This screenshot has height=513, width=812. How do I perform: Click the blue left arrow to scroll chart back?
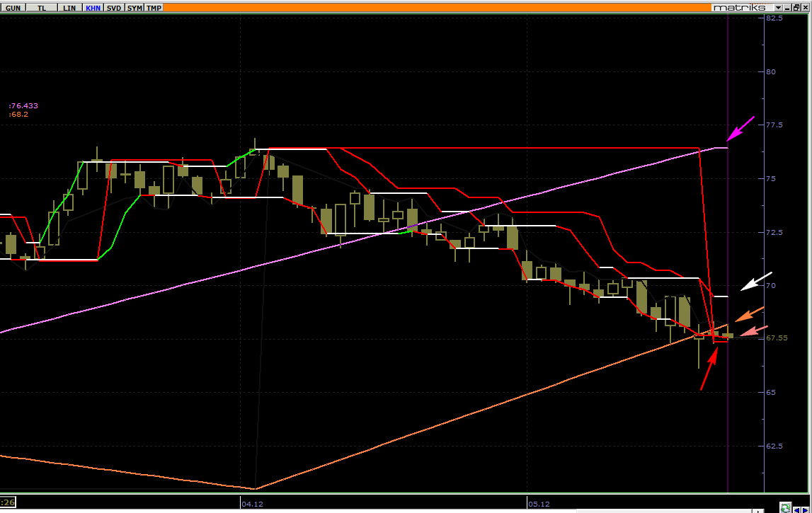[x=797, y=510]
